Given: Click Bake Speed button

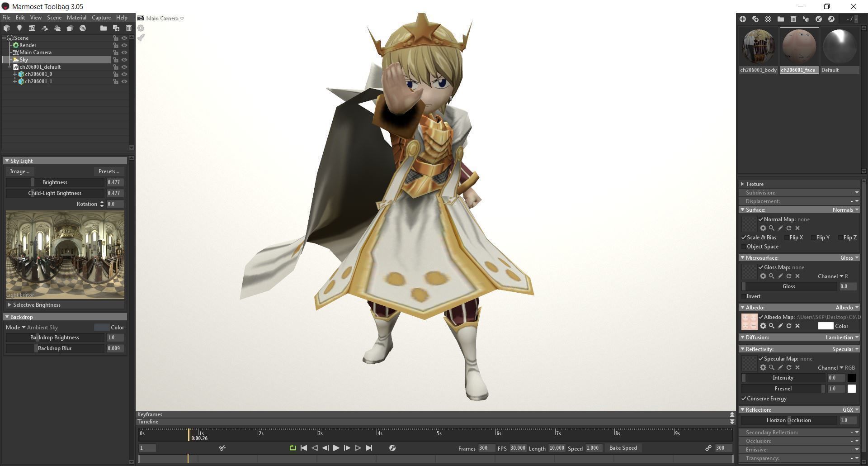Looking at the screenshot, I should (623, 448).
